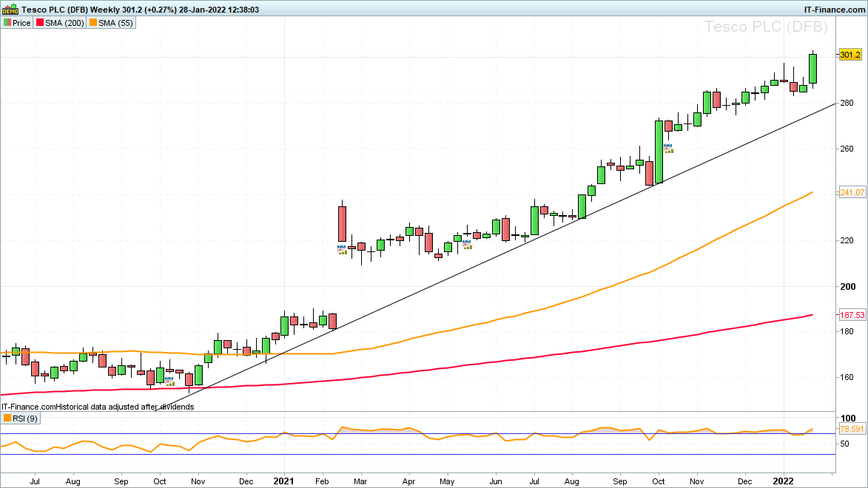868x488 pixels.
Task: Click the 220 price axis label
Action: pos(847,241)
